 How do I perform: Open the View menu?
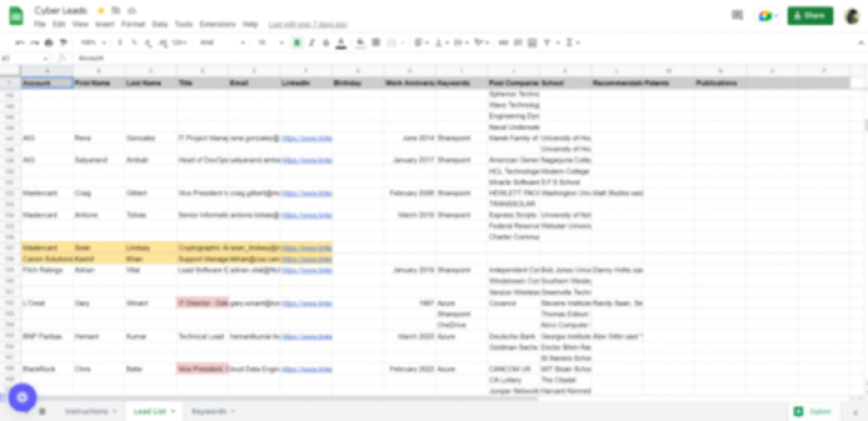click(80, 24)
